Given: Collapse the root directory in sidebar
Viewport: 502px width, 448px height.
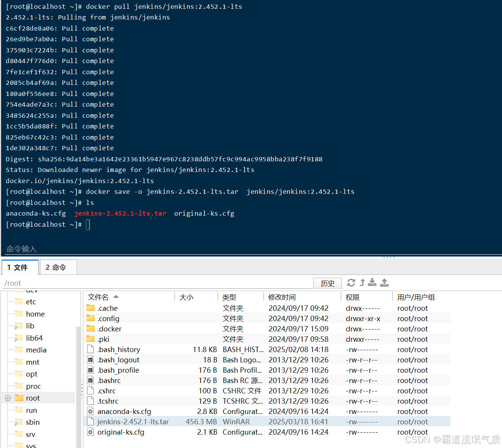Looking at the screenshot, I should 8,398.
